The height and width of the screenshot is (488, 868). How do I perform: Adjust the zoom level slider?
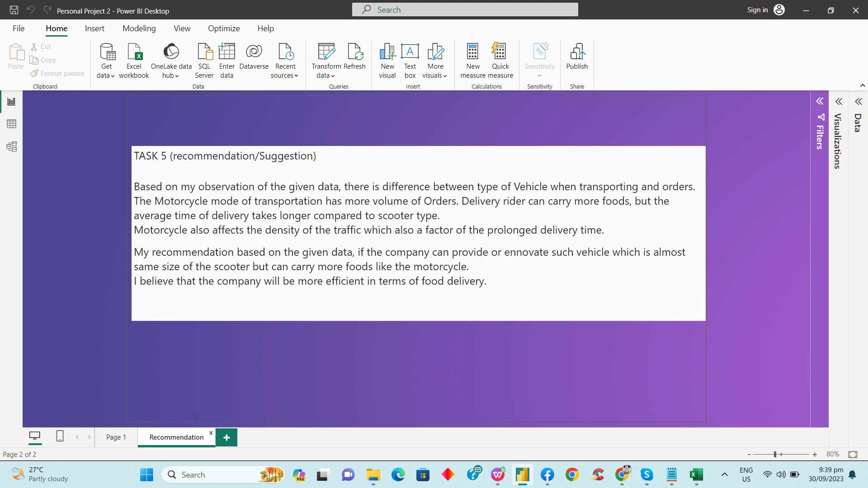coord(775,455)
